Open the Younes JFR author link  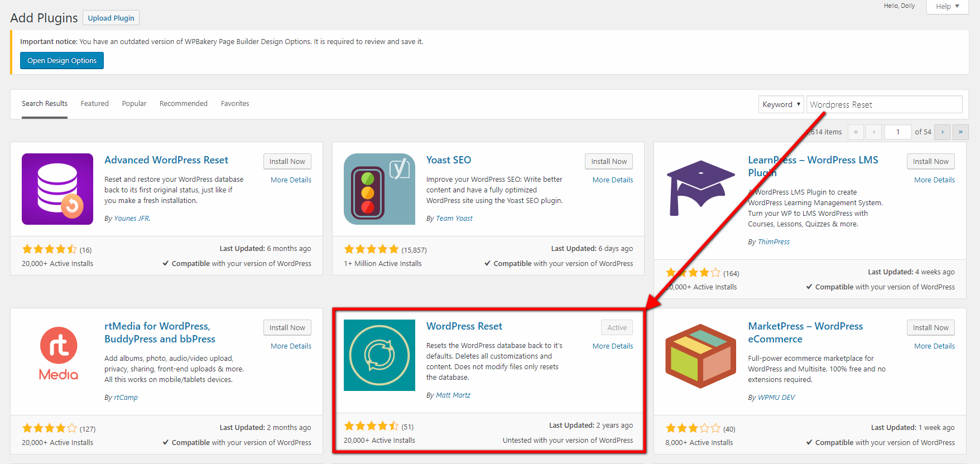pyautogui.click(x=132, y=219)
